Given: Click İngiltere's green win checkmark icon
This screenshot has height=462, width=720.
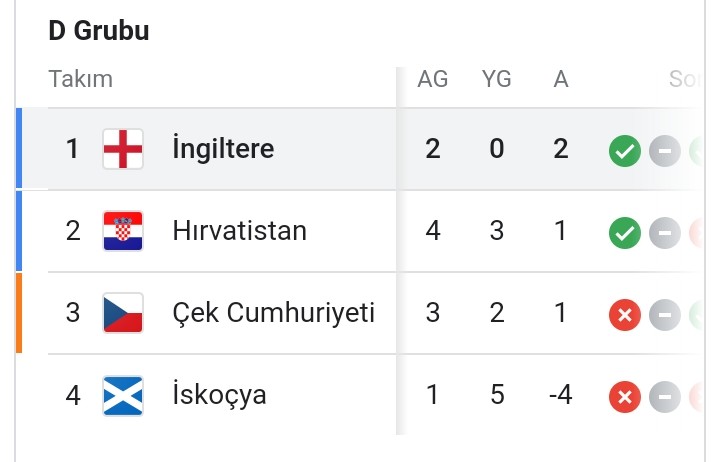Looking at the screenshot, I should [624, 151].
